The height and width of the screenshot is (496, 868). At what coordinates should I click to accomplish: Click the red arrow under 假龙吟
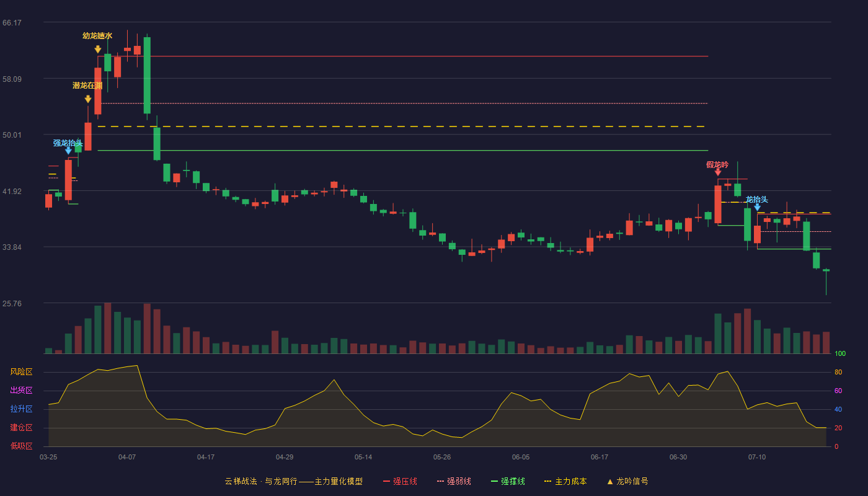click(x=718, y=172)
